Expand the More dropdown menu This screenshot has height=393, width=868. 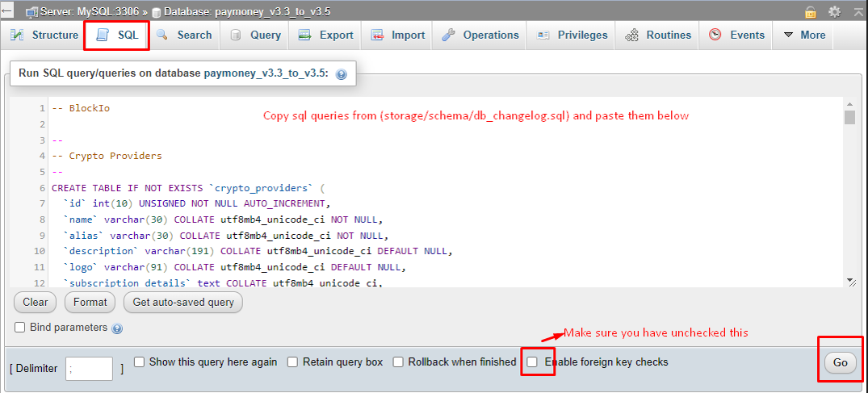[803, 36]
